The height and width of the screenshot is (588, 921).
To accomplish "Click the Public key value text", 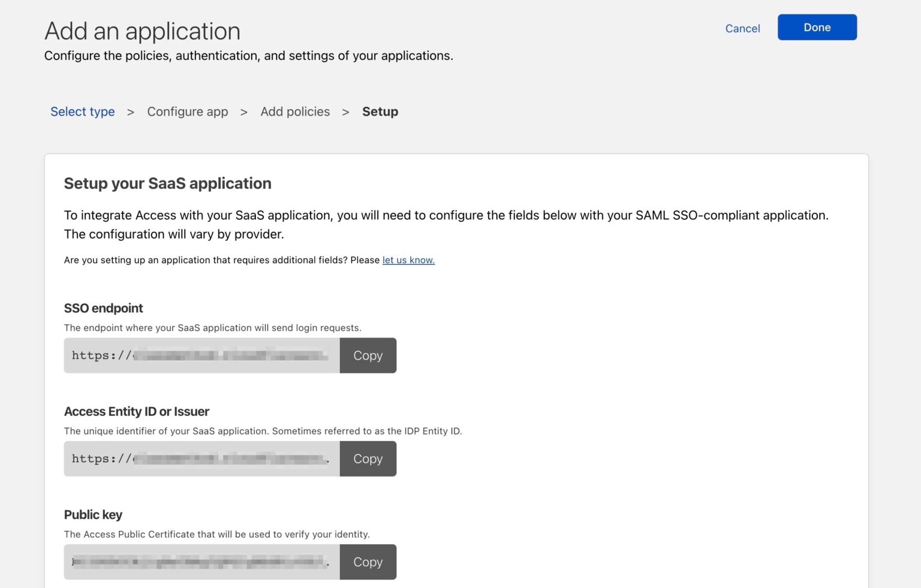I will point(198,562).
